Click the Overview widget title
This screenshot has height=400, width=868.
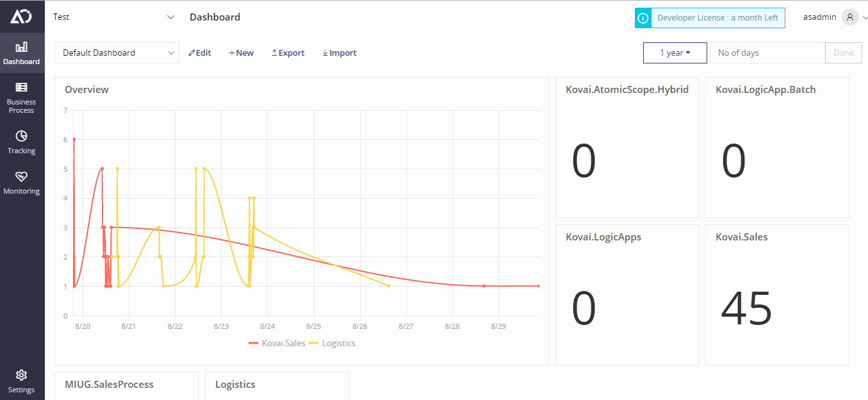pos(86,90)
